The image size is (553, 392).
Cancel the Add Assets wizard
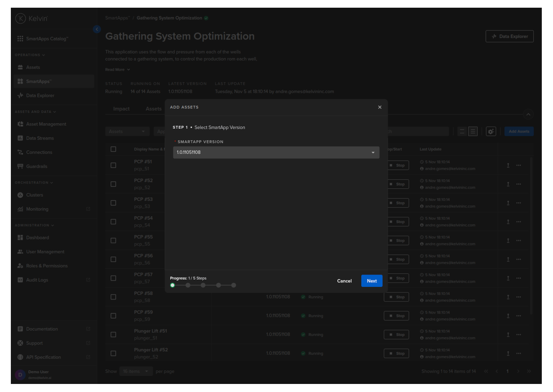(344, 281)
